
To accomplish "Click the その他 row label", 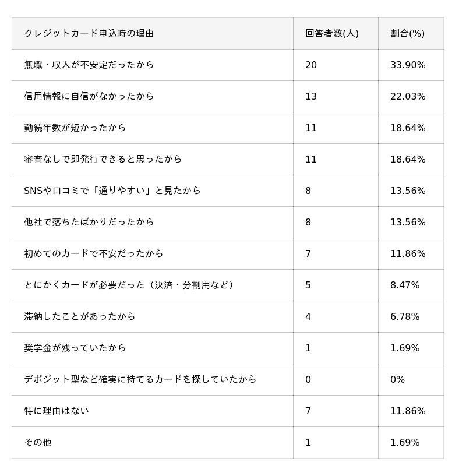I will click(38, 443).
